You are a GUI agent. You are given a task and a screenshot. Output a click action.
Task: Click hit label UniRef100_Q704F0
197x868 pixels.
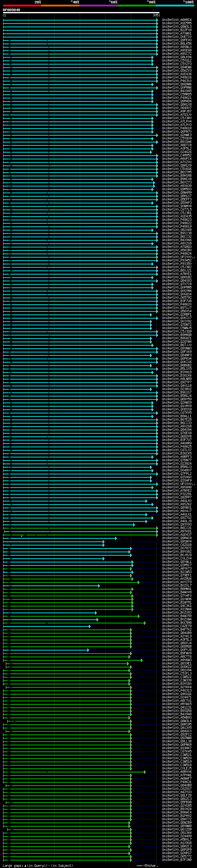(x=176, y=596)
